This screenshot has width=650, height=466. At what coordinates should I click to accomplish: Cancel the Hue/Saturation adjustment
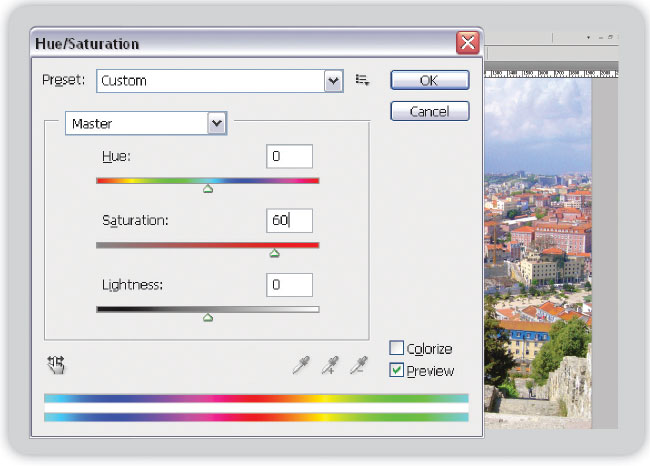[429, 112]
